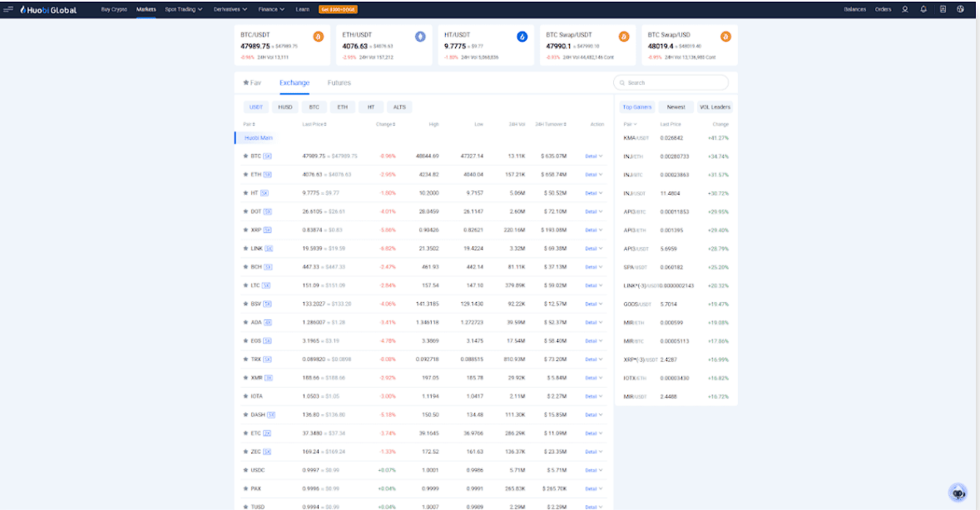Expand the Finance dropdown
This screenshot has height=510, width=980.
pos(271,9)
